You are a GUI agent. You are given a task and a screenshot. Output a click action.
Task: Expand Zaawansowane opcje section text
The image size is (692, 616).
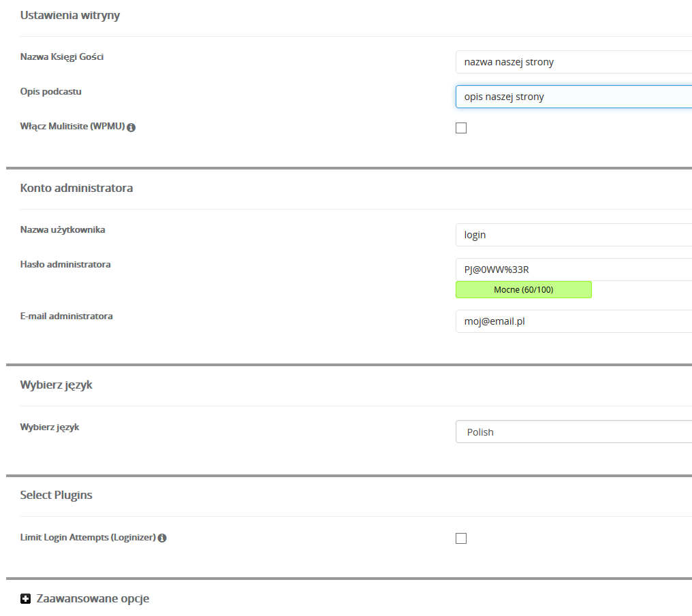93,599
